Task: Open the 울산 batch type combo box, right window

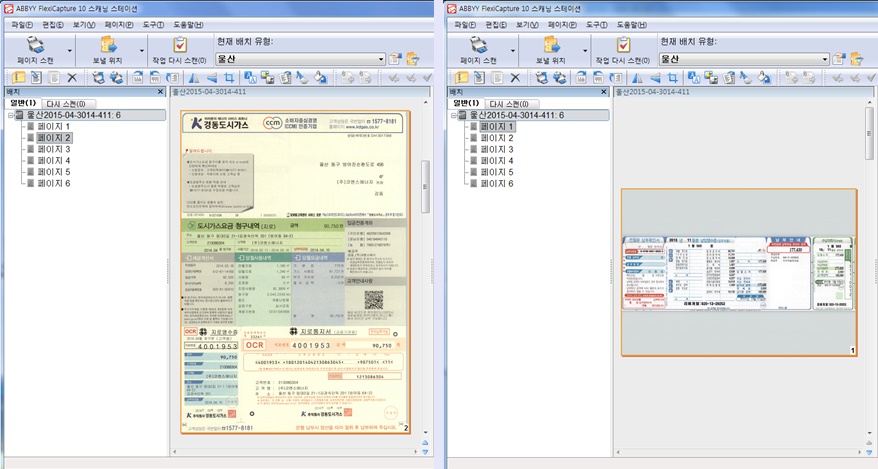Action: pyautogui.click(x=744, y=59)
